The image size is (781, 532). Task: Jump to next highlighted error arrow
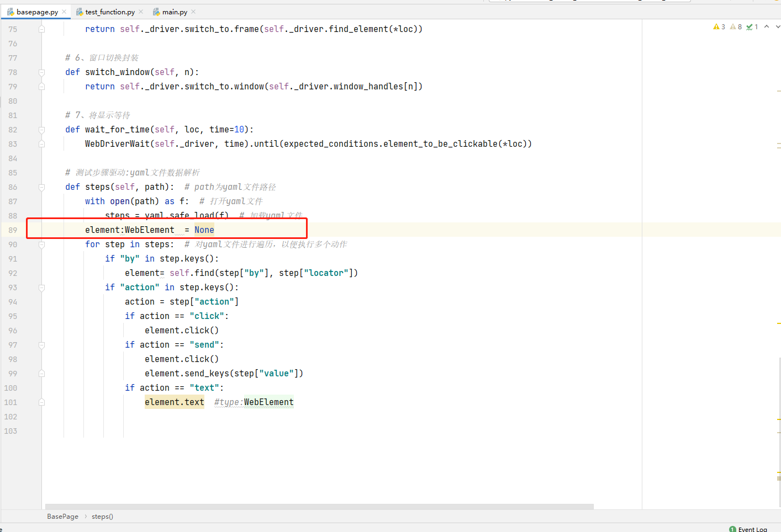pyautogui.click(x=778, y=26)
